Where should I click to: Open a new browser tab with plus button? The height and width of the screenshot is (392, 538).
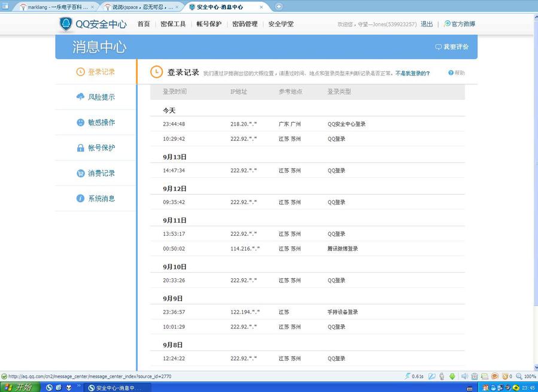(x=279, y=7)
